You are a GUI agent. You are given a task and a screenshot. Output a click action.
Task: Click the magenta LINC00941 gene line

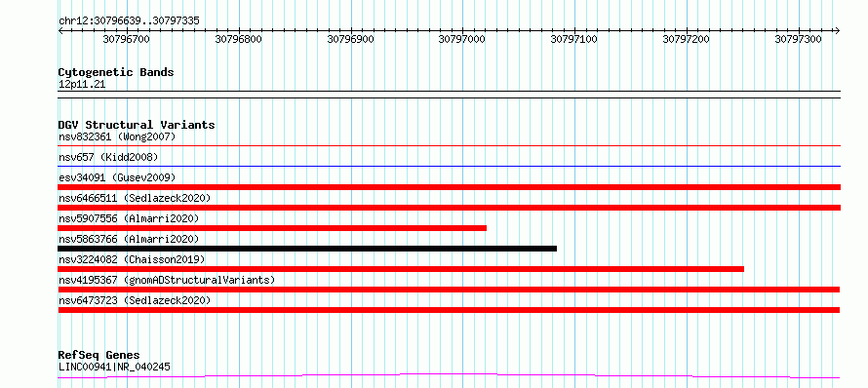[449, 376]
